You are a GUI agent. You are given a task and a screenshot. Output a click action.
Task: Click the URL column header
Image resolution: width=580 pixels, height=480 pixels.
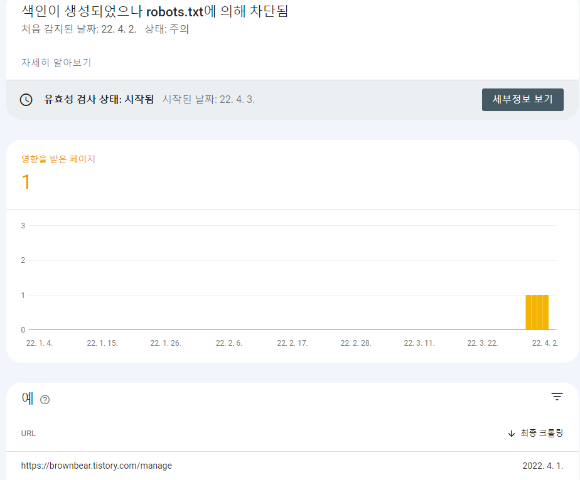pyautogui.click(x=28, y=433)
